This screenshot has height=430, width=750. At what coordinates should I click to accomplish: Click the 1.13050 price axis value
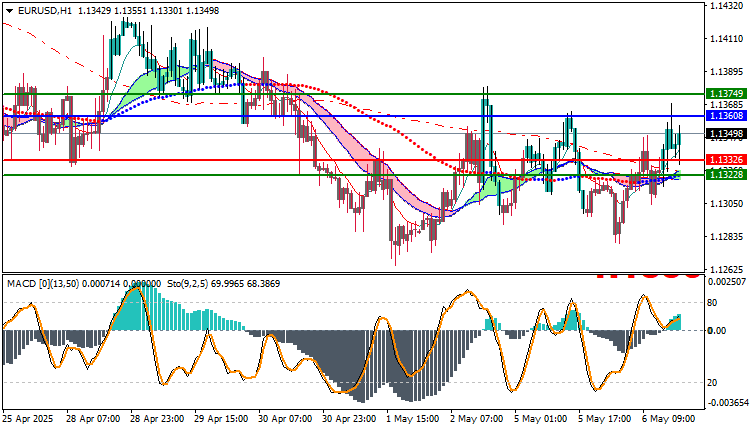(727, 204)
